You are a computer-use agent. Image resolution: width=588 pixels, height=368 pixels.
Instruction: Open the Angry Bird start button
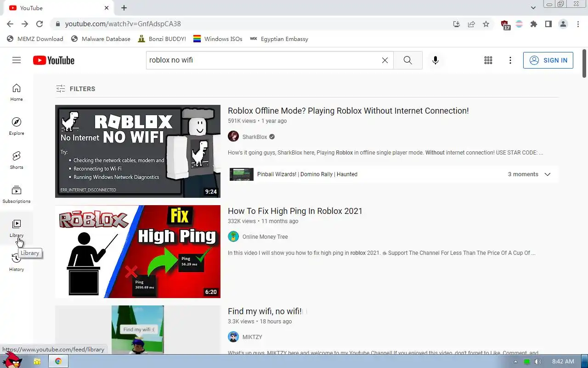tap(11, 361)
